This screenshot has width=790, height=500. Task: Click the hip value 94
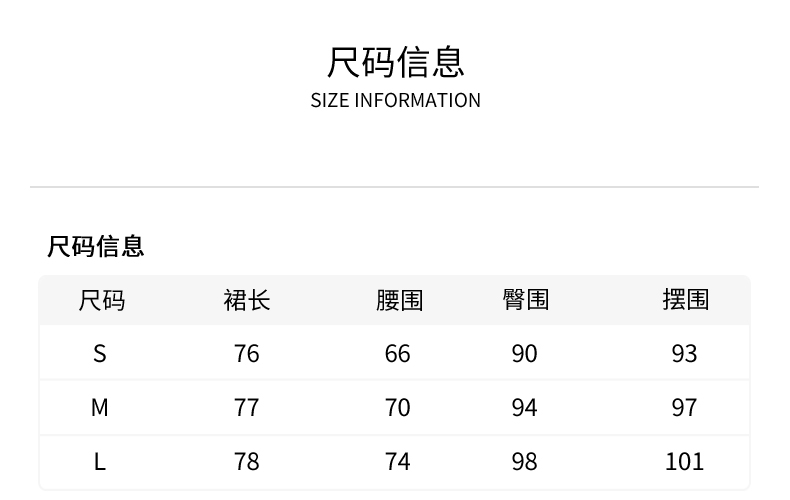tap(524, 408)
